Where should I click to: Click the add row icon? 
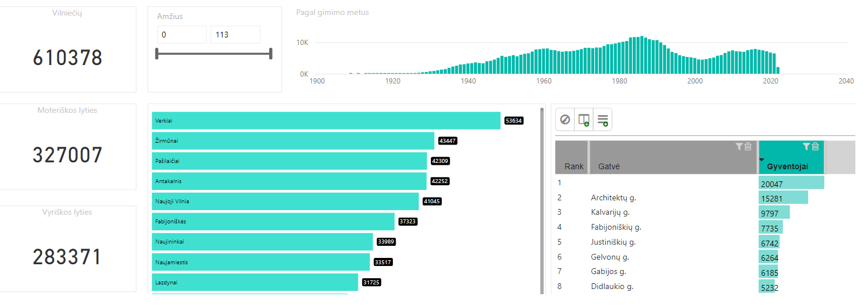[x=603, y=120]
